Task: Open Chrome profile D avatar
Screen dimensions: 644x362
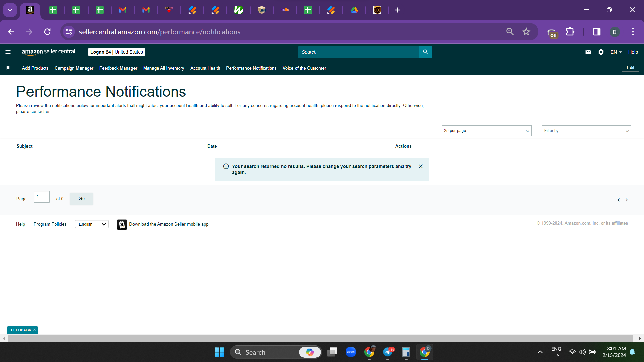Action: (x=614, y=32)
